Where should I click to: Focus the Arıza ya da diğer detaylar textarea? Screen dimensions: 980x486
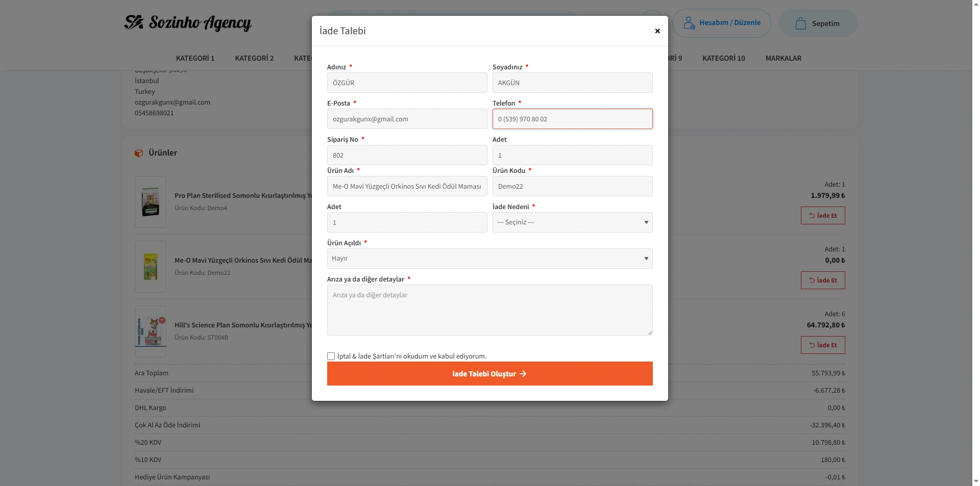coord(489,310)
